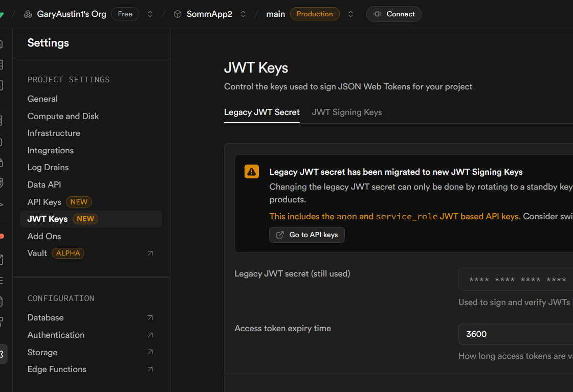
Task: Open the Log Drains settings page
Action: [48, 168]
